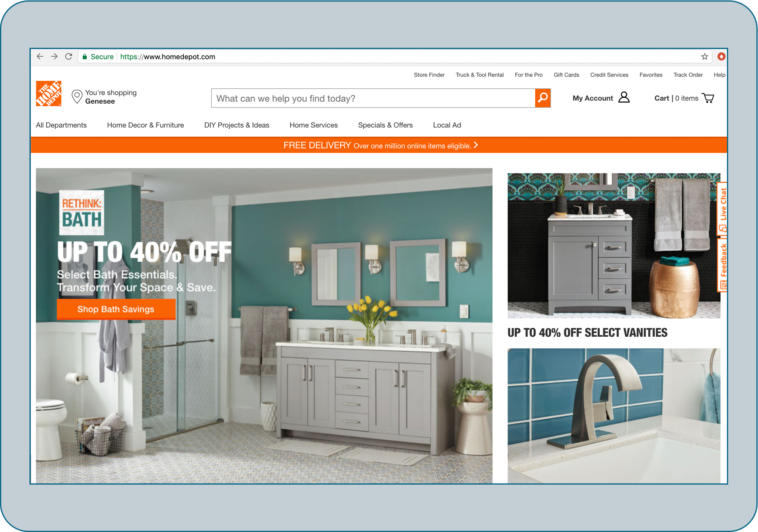Expand the All Departments menu
Viewport: 758px width, 532px height.
click(62, 125)
